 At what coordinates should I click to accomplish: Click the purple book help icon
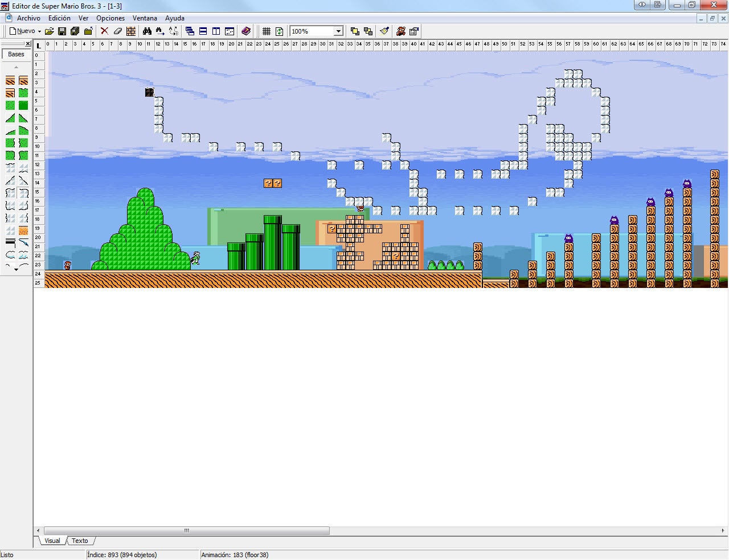(x=246, y=31)
